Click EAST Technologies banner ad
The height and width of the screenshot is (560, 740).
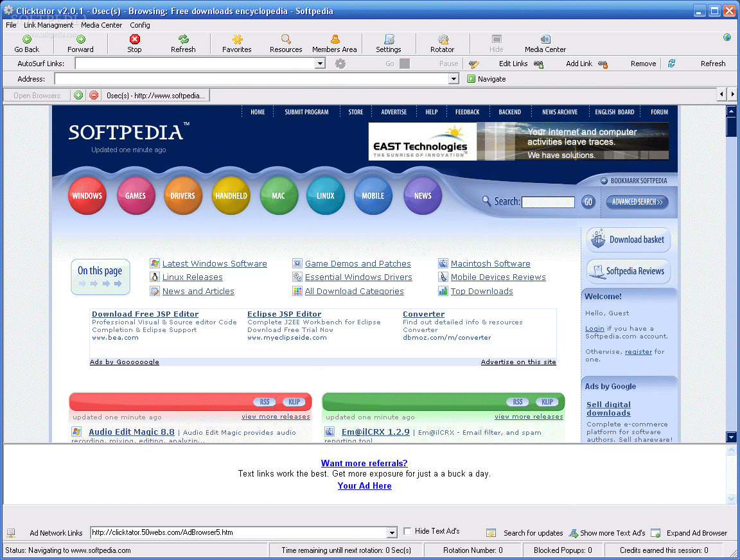coord(518,141)
